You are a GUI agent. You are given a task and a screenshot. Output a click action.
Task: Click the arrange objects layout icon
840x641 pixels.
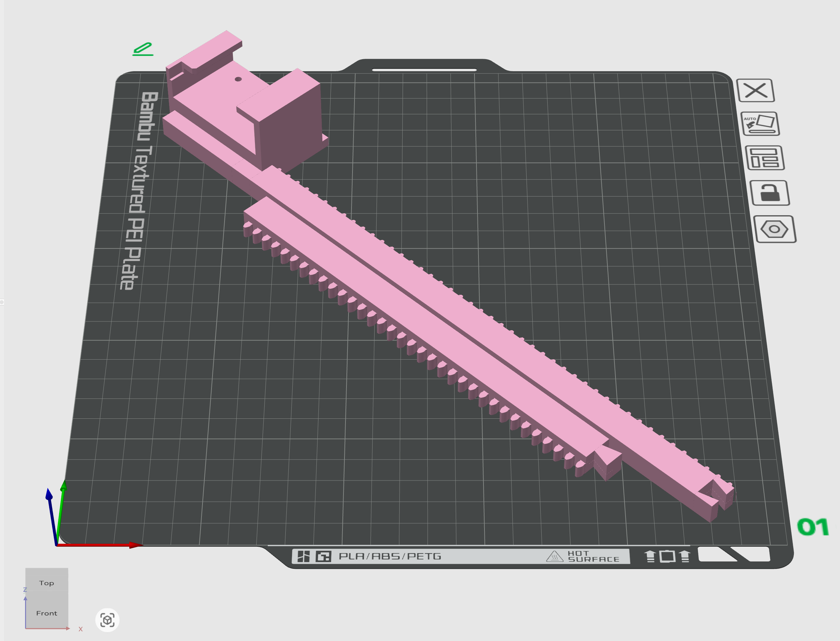[x=765, y=158]
